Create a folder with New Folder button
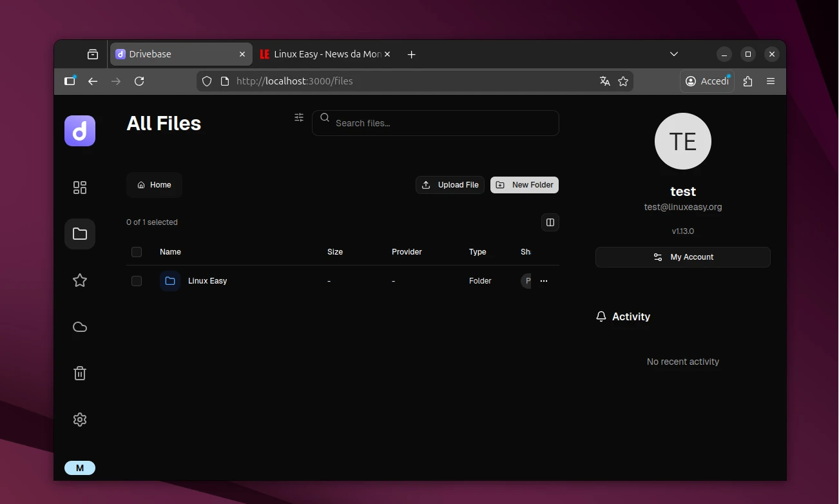 click(525, 185)
